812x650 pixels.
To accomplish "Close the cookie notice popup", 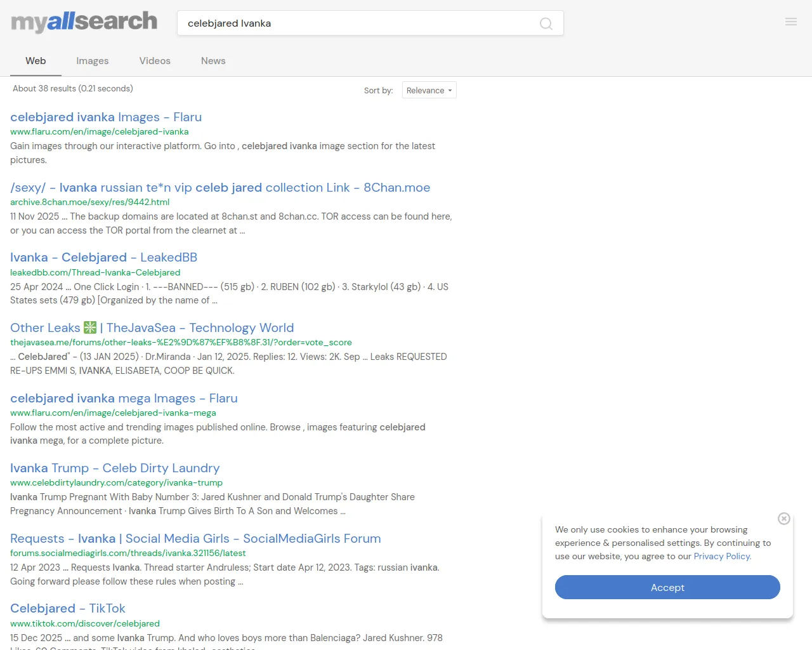I will [783, 519].
